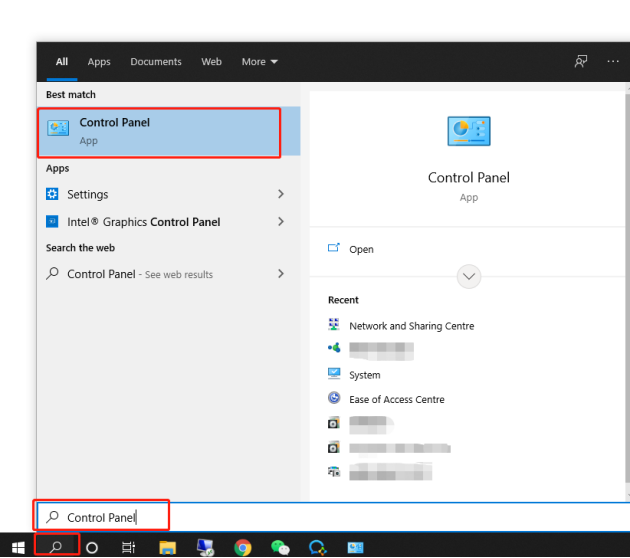
Task: Open the blue Q search app on taskbar
Action: coord(317,547)
